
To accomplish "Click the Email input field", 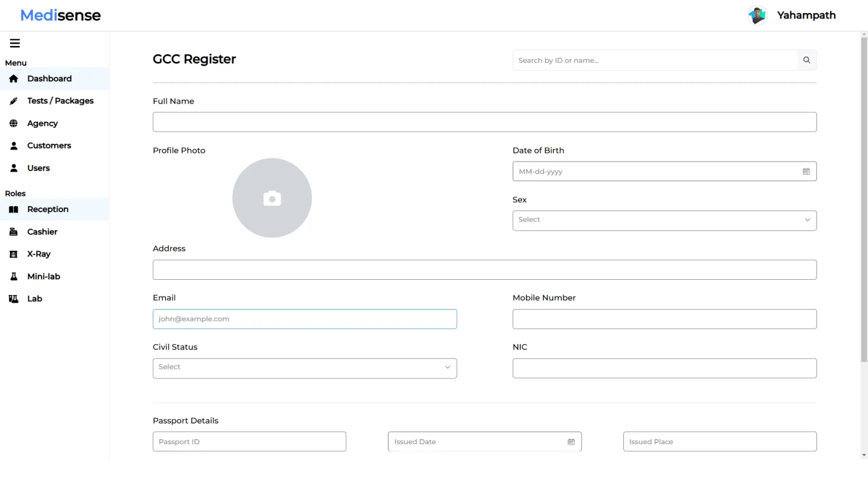I will coord(305,319).
